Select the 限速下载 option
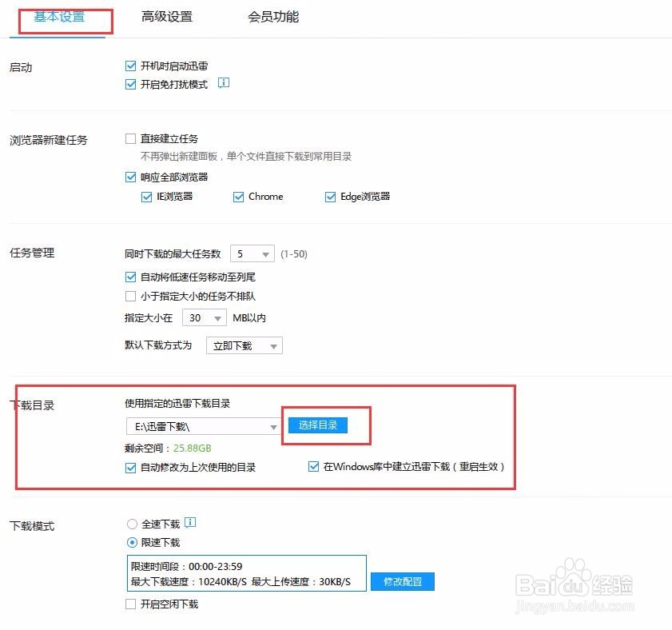 (x=132, y=541)
